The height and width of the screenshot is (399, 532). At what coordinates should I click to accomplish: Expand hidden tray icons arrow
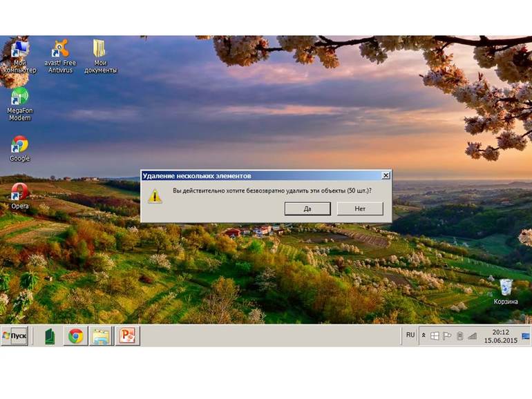click(x=424, y=335)
